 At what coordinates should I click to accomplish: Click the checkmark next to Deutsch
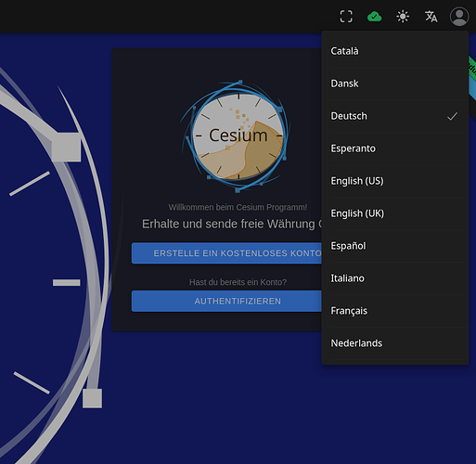(452, 116)
